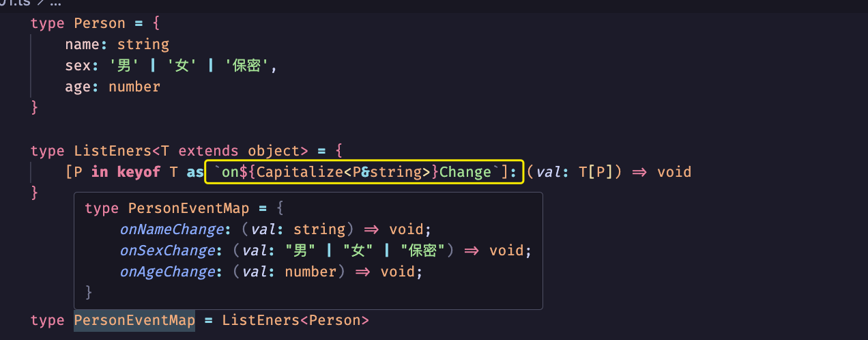Click the extends keyword

tap(208, 151)
